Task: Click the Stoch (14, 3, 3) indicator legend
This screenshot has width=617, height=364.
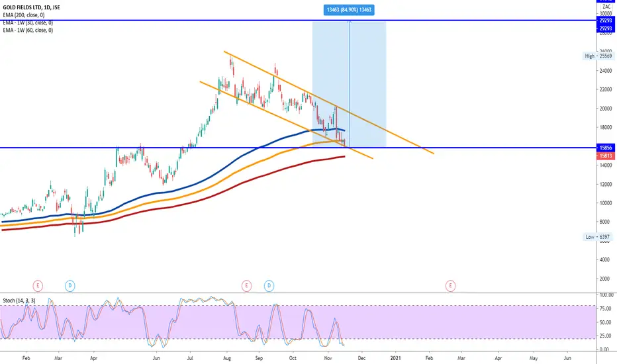Action: [x=19, y=300]
